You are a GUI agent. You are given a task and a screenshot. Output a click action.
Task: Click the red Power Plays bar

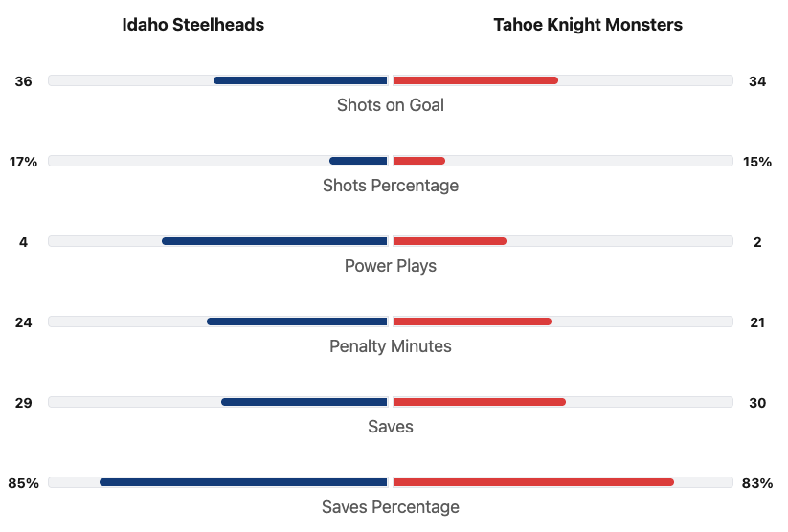click(450, 241)
